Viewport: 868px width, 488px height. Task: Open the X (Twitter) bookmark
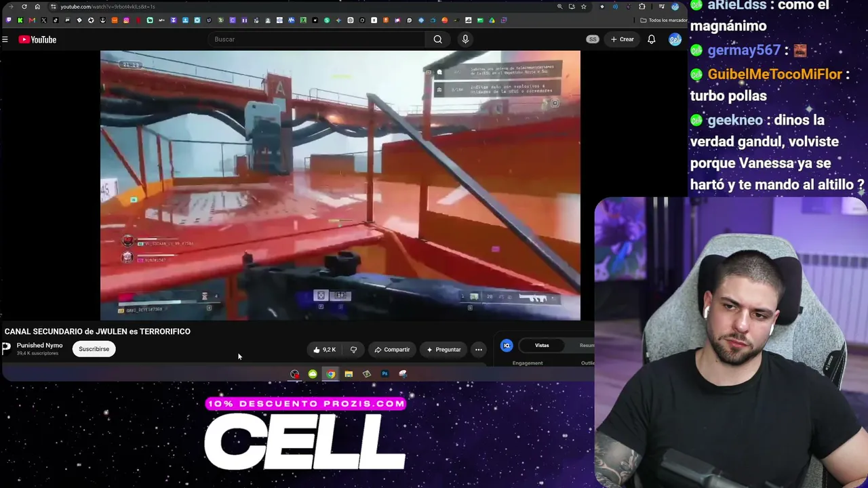44,20
